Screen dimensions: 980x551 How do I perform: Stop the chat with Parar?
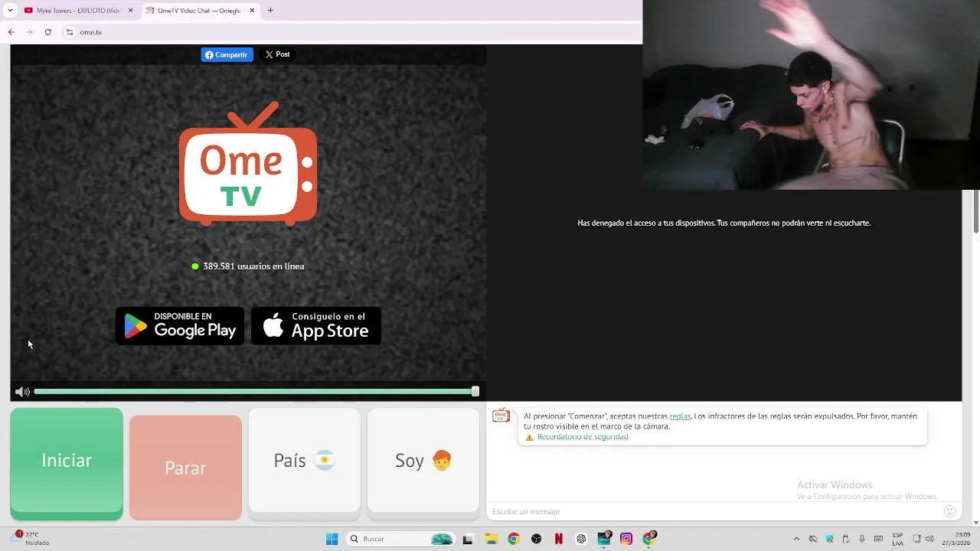[185, 468]
